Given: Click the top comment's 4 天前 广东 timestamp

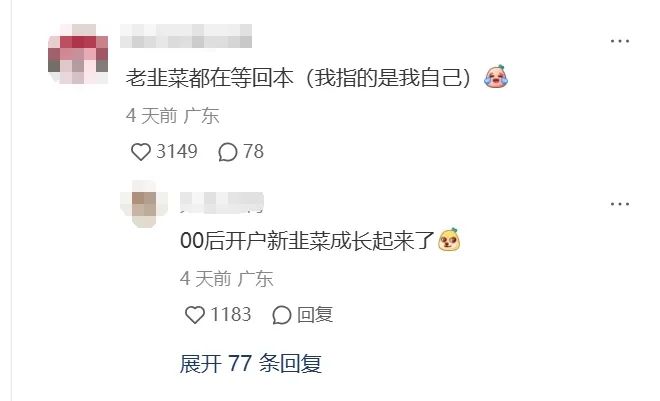Looking at the screenshot, I should pos(173,116).
